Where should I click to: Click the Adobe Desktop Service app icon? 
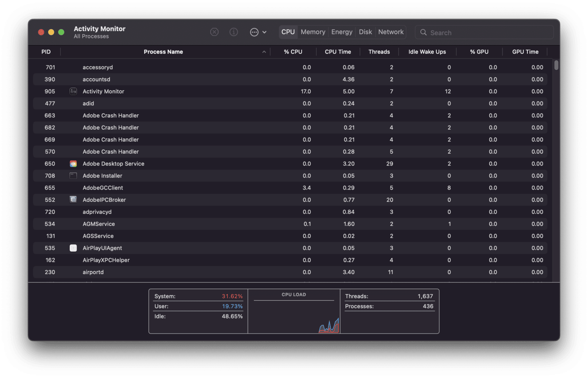pyautogui.click(x=73, y=164)
